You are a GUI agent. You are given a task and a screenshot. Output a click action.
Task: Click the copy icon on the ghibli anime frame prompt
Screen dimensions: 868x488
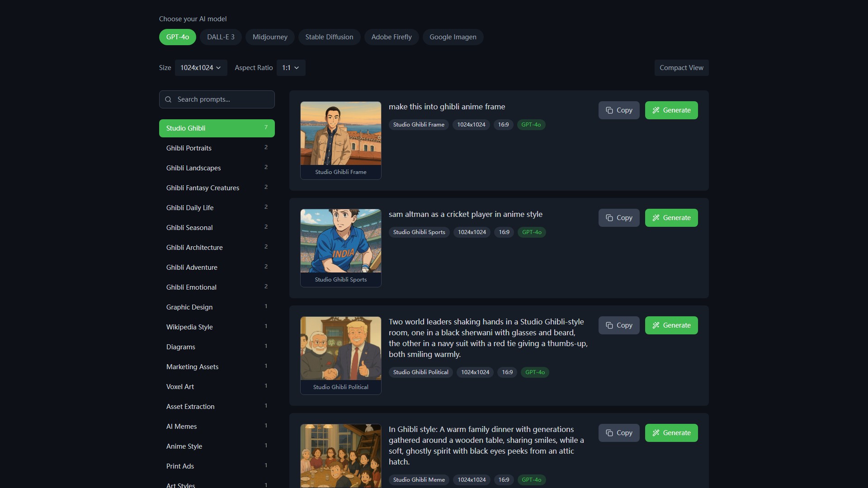click(x=609, y=110)
